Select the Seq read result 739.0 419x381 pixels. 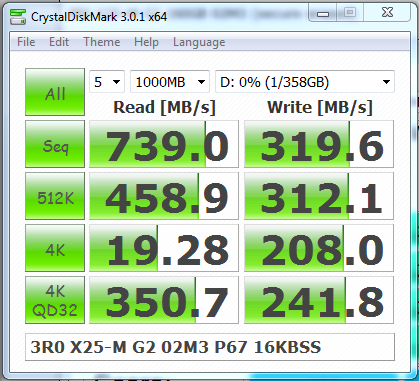tap(164, 144)
